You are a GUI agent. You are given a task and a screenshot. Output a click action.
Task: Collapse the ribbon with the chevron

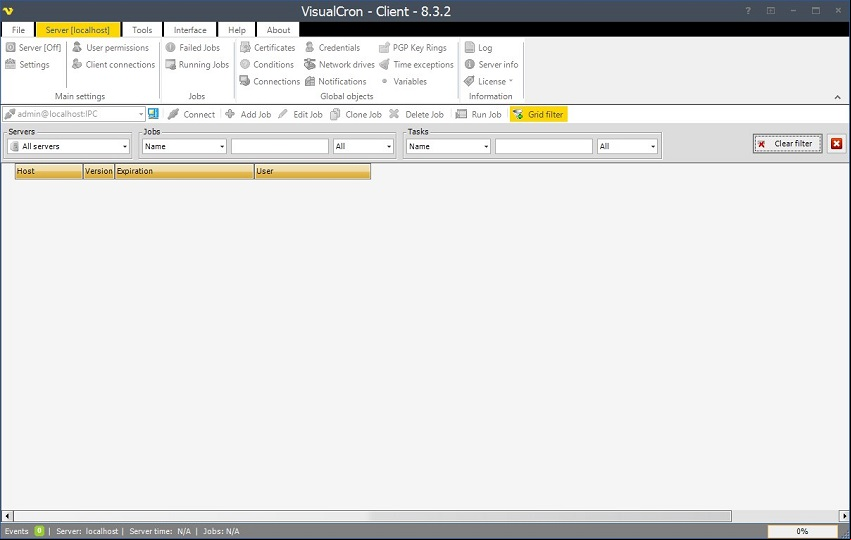tap(837, 97)
